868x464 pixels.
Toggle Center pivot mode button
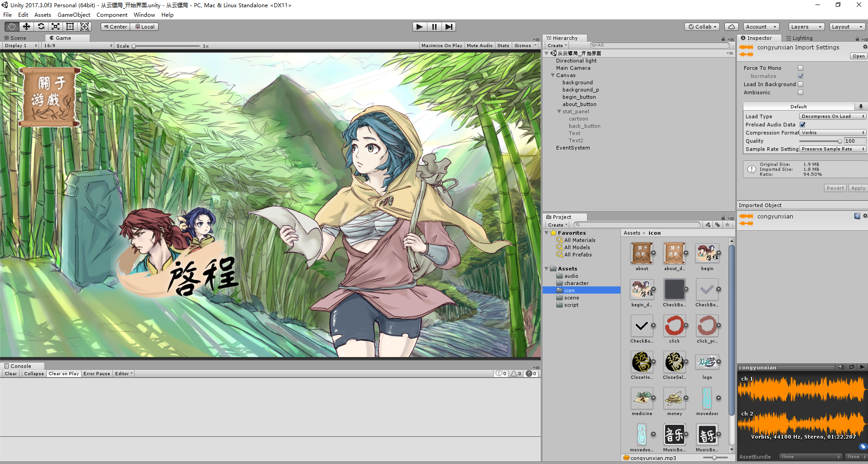coord(116,27)
